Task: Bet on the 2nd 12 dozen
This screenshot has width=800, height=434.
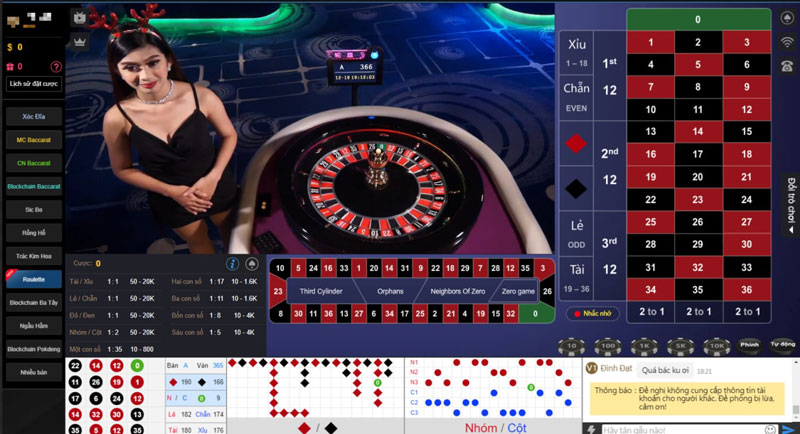Action: coord(610,166)
